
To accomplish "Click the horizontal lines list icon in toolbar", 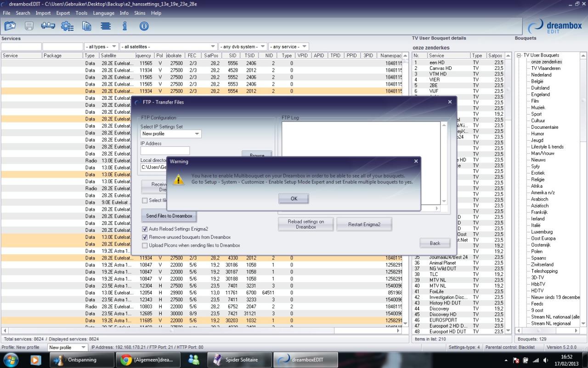I will pos(106,26).
